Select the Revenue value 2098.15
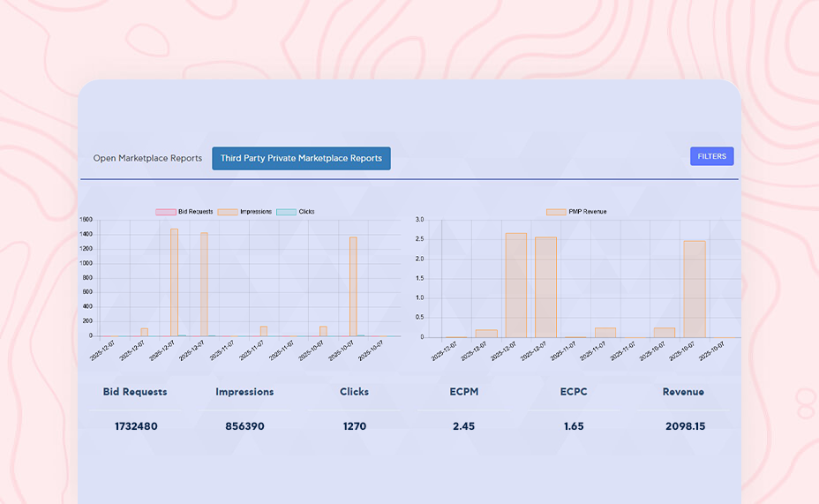Viewport: 819px width, 504px height. 685,426
